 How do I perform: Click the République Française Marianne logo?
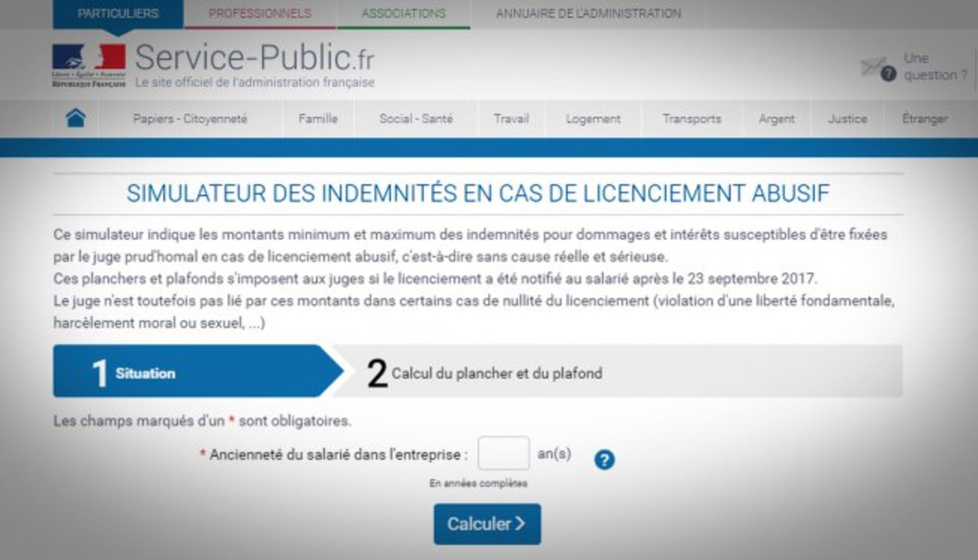89,65
